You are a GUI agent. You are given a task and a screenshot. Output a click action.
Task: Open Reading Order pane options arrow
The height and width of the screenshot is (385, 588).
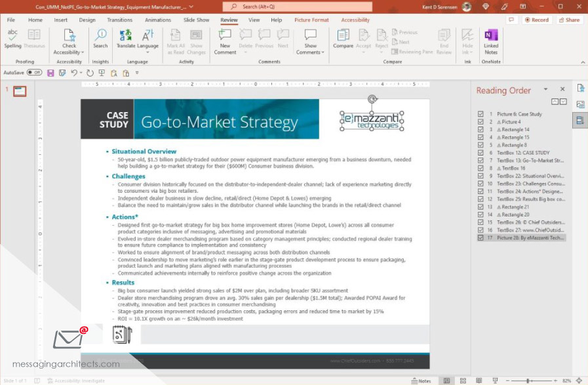tap(545, 90)
